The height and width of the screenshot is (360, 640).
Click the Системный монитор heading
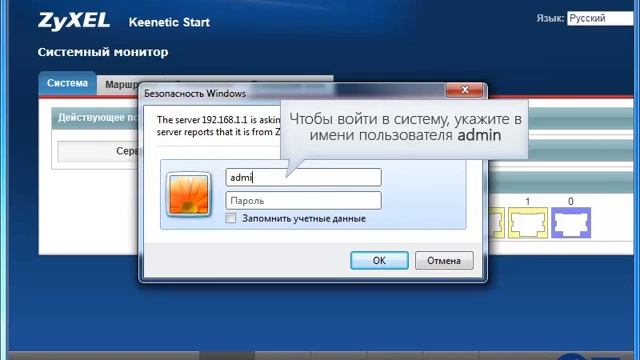point(103,52)
